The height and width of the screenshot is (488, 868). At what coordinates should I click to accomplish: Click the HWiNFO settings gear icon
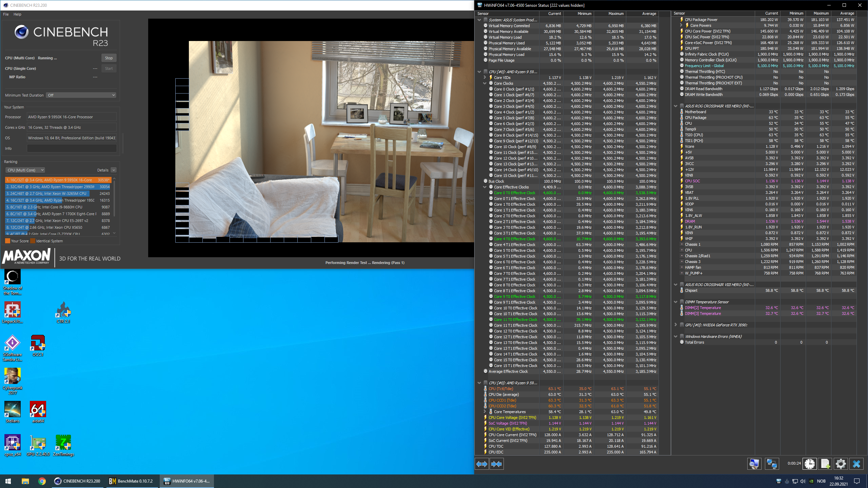click(x=841, y=464)
